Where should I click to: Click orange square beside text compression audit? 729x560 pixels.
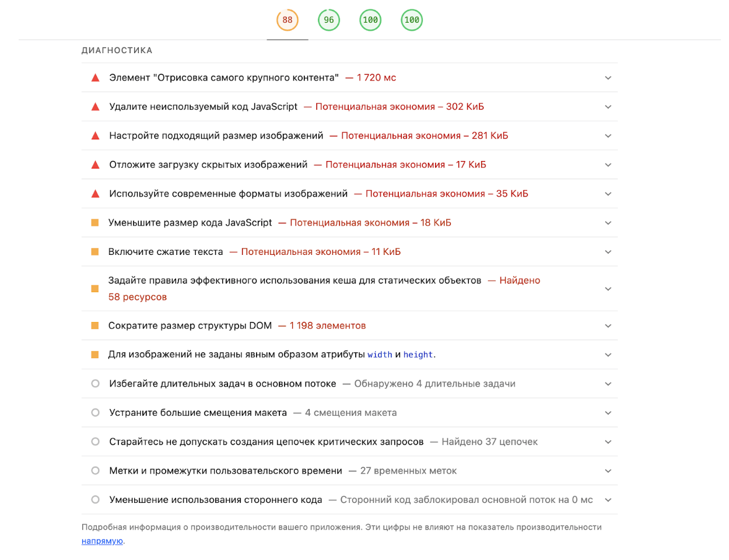pyautogui.click(x=95, y=252)
